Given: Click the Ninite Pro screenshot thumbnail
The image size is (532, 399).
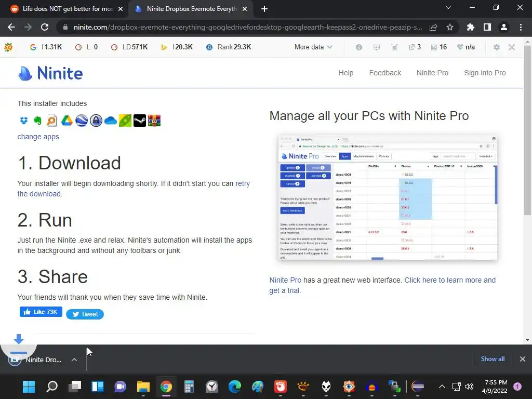Looking at the screenshot, I should 388,197.
